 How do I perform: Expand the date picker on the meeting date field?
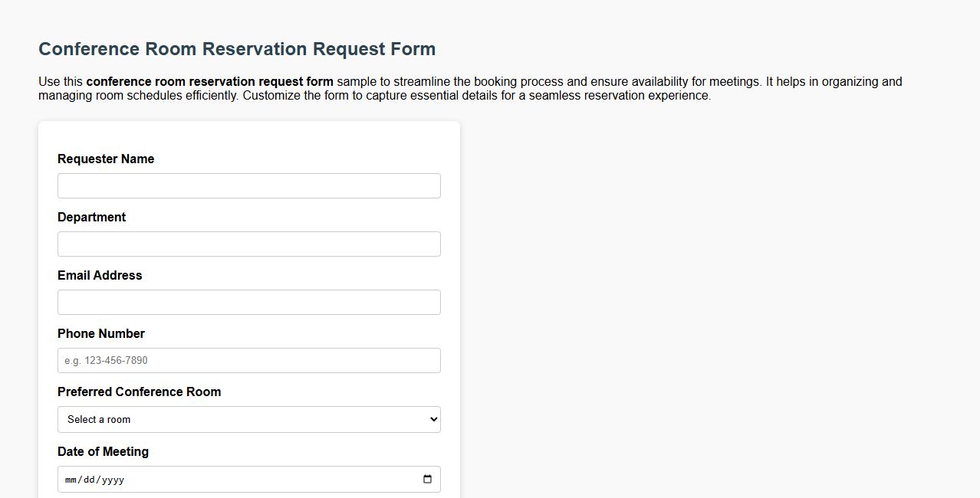tap(427, 479)
